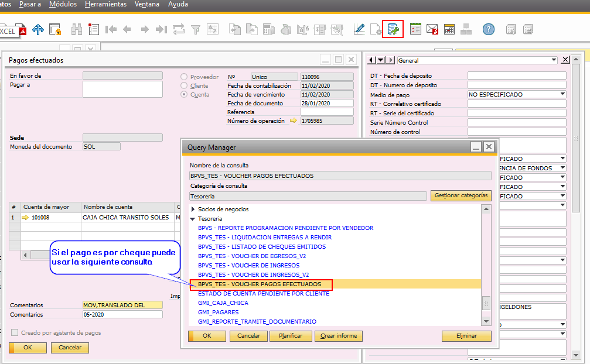Click the link arrow beside account 101008

25,217
